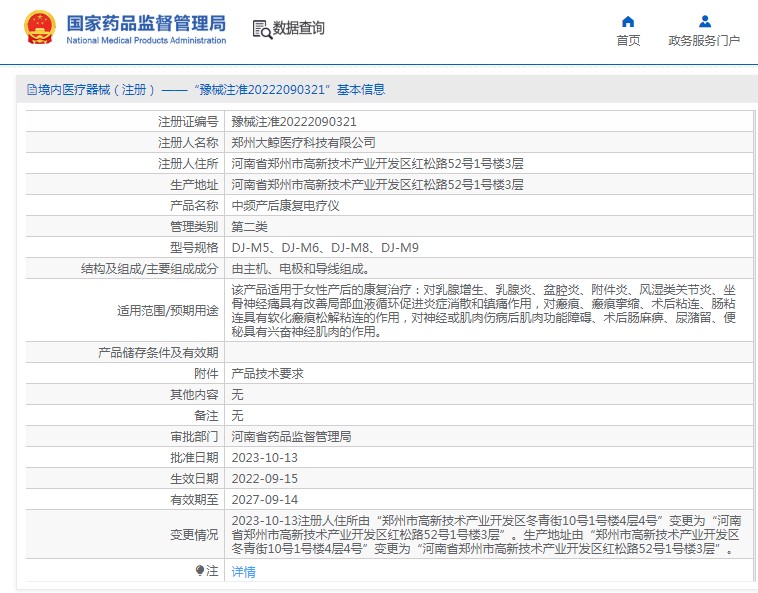
Task: Click the 批准日期 label
Action: pyautogui.click(x=194, y=458)
